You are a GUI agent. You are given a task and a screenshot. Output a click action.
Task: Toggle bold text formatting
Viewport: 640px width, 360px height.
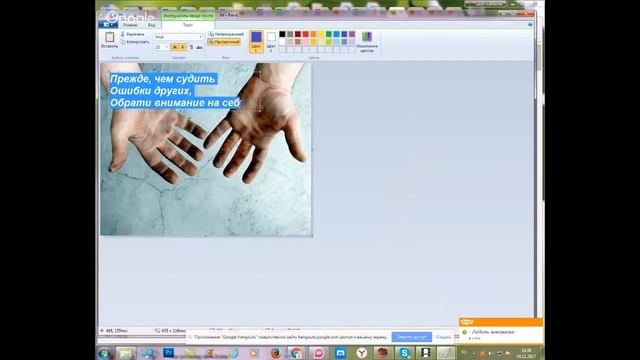point(175,47)
